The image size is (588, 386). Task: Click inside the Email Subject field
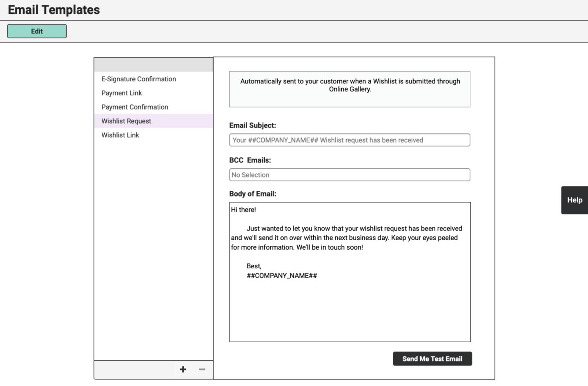click(x=350, y=140)
